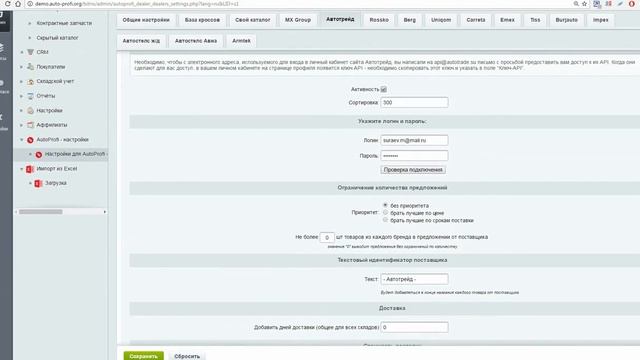Click the Покупатели people icon
This screenshot has height=360, width=640.
30,67
